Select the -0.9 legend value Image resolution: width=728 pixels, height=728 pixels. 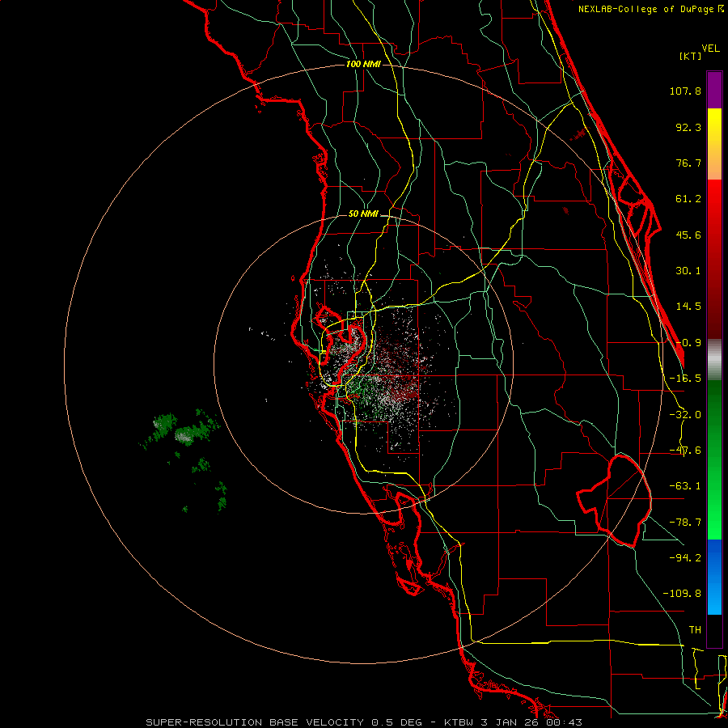click(688, 343)
